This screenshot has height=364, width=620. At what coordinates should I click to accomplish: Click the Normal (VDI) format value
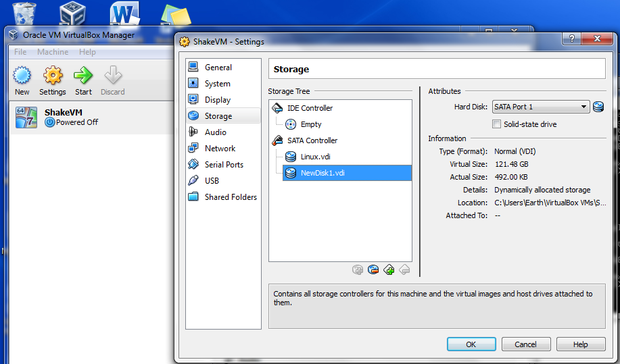pos(515,151)
